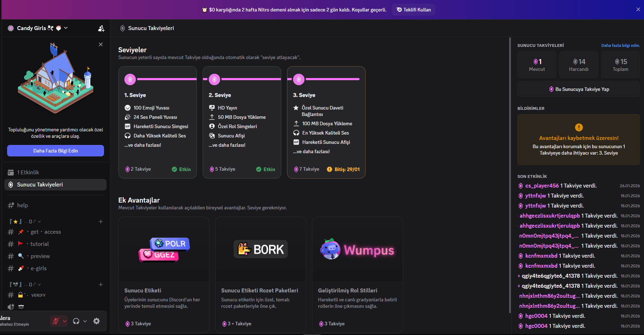
Task: Open the Daha fazla bilgi edin link
Action: (x=620, y=45)
